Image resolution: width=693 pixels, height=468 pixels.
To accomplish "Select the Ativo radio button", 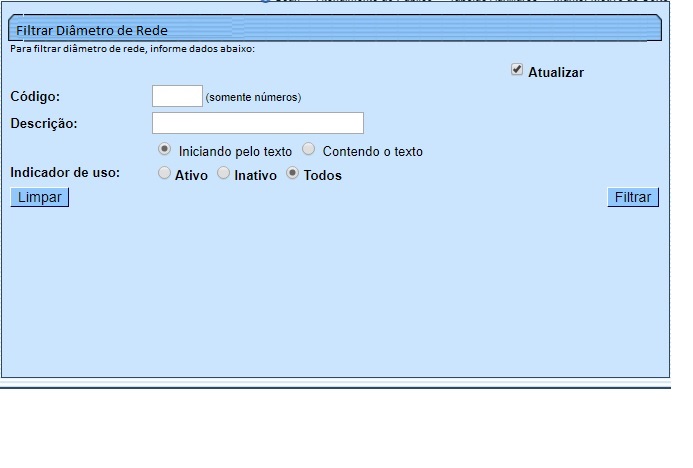I will 165,173.
